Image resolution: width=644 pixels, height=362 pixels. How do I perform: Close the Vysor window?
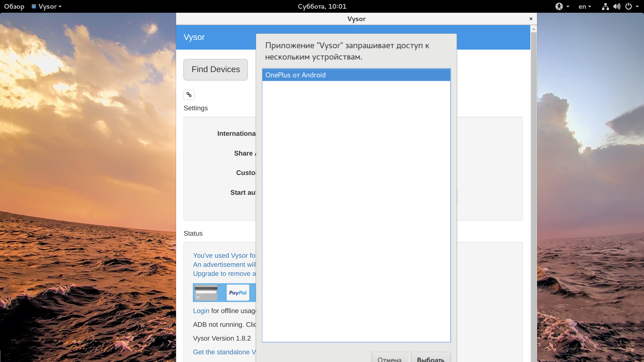(531, 19)
